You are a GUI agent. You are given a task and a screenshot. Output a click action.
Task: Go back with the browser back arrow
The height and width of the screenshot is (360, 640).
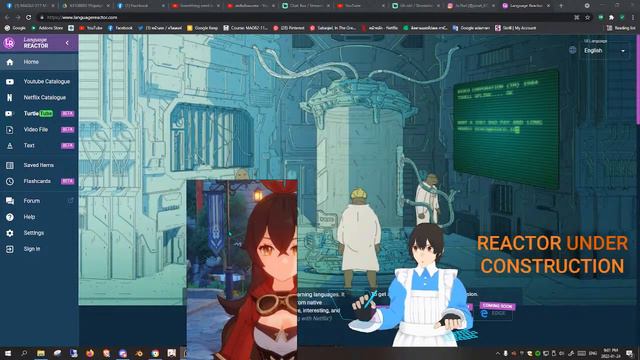[7, 18]
